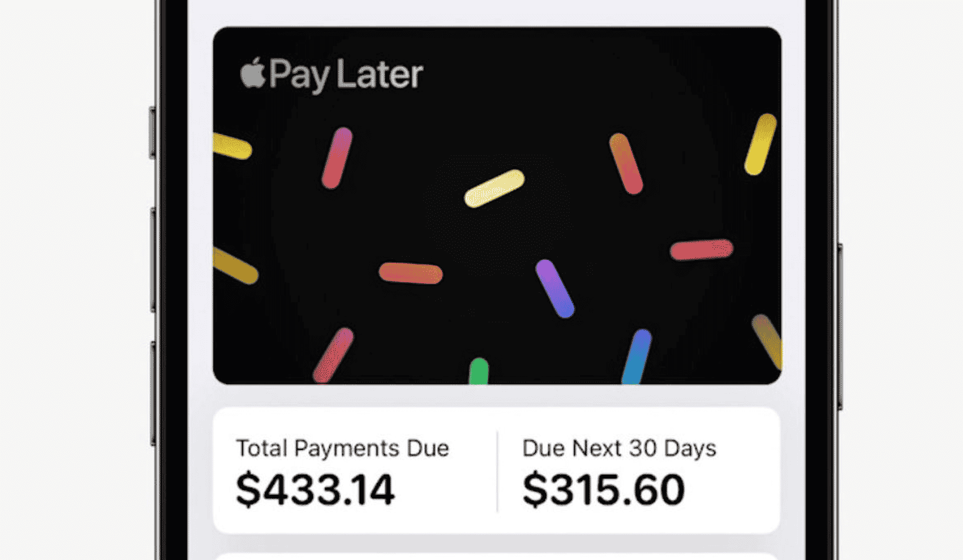Image resolution: width=963 pixels, height=560 pixels.
Task: Tap the pale yellow sprinkle in the card center
Action: tap(494, 189)
